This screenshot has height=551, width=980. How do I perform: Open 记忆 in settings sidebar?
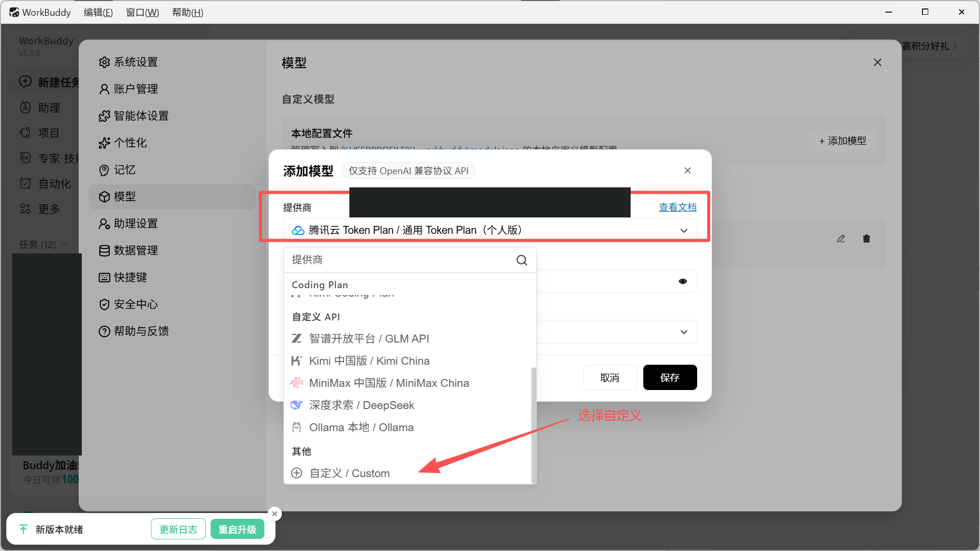pos(172,170)
